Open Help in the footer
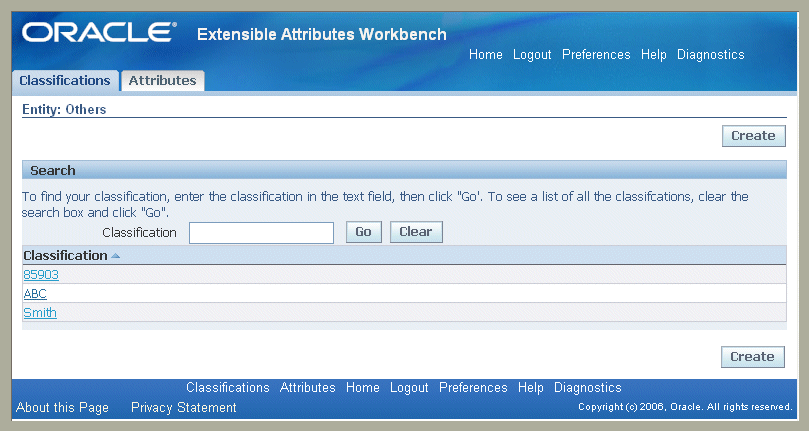This screenshot has width=809, height=431. (531, 388)
